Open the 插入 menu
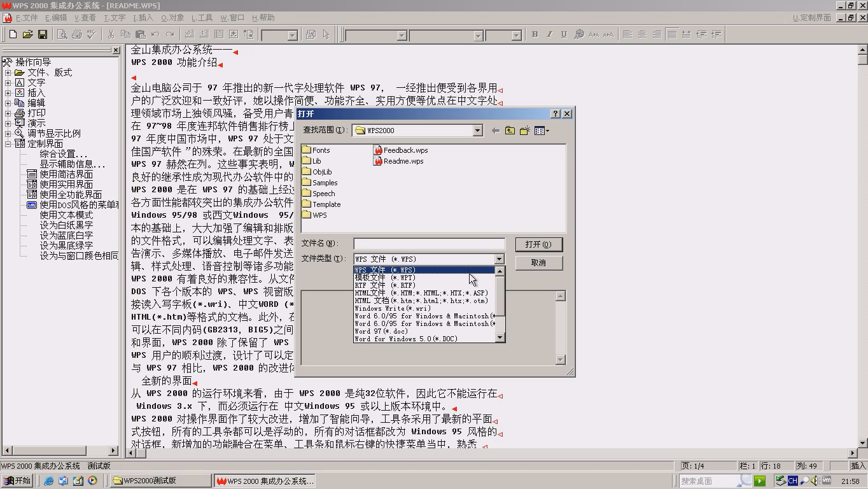868x489 pixels. (x=142, y=18)
